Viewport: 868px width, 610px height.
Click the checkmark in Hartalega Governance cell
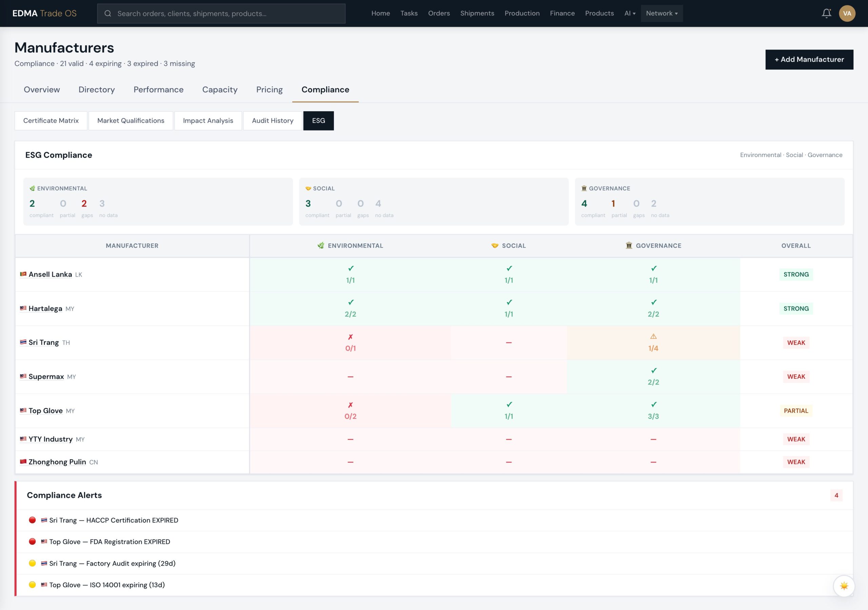pos(654,302)
